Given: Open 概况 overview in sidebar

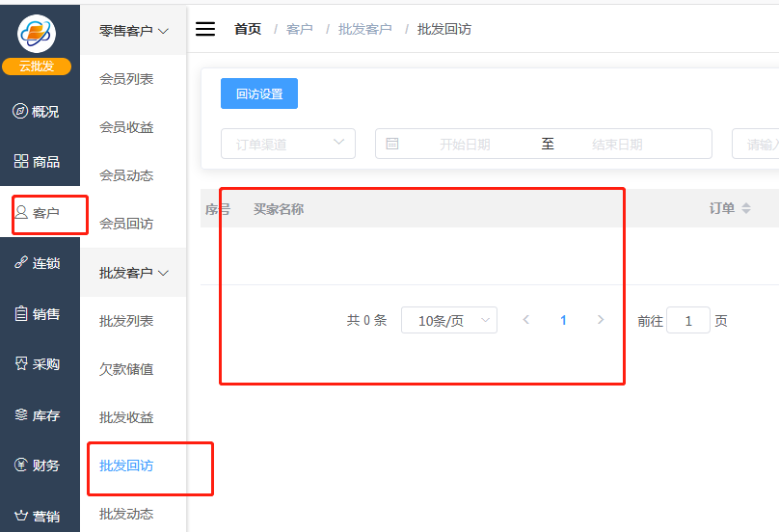Looking at the screenshot, I should point(36,111).
